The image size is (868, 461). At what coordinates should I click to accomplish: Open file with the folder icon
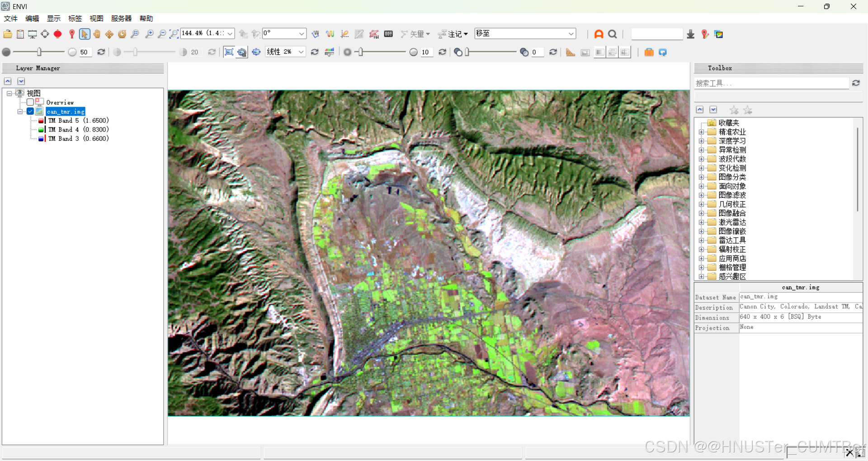[x=8, y=34]
